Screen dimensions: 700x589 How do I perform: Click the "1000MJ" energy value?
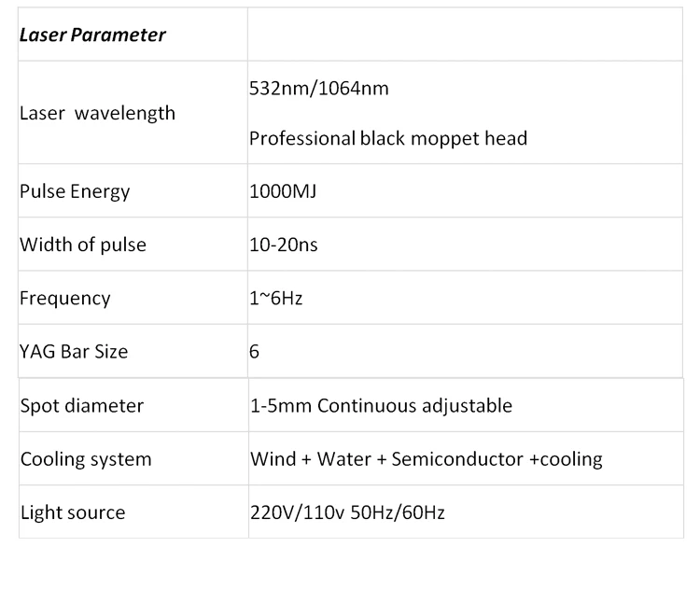tap(285, 191)
